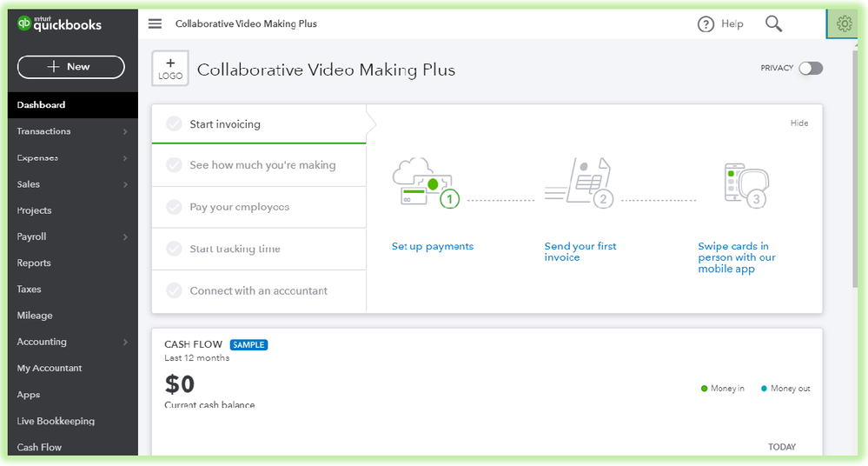Screen dimensions: 868x466
Task: Click the Help text label
Action: (732, 23)
